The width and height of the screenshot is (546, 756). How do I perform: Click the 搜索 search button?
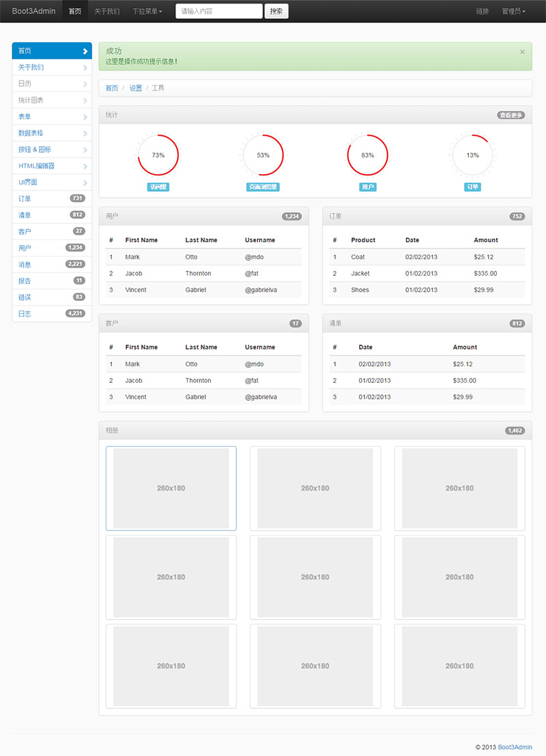(x=276, y=11)
